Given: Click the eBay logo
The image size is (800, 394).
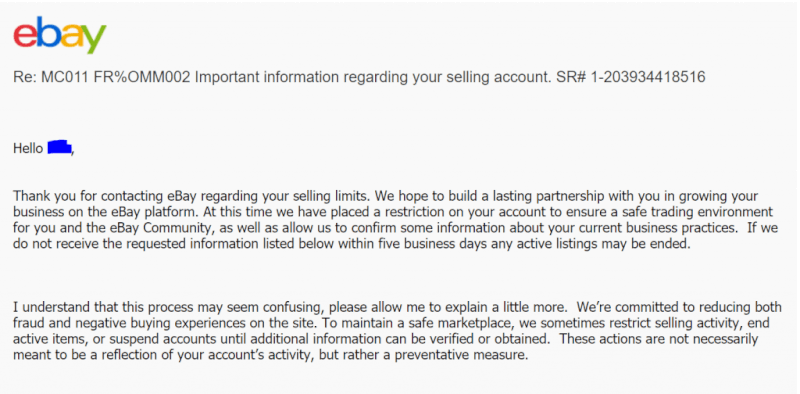Looking at the screenshot, I should pyautogui.click(x=60, y=34).
